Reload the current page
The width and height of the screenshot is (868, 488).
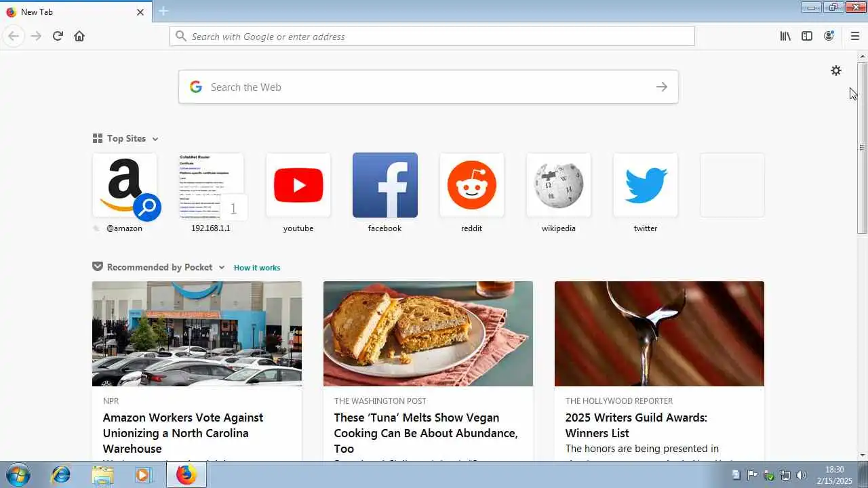pos(58,36)
